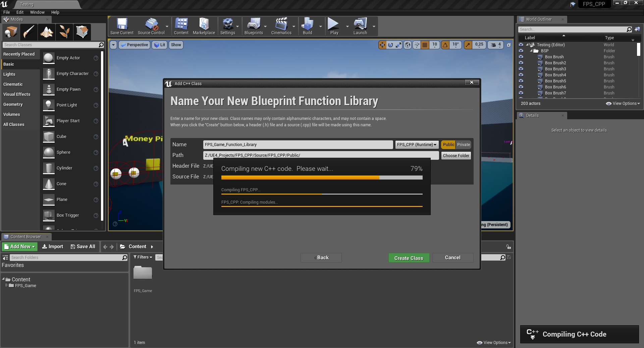This screenshot has width=644, height=348.
Task: Select the Foliage mode icon
Action: point(64,32)
